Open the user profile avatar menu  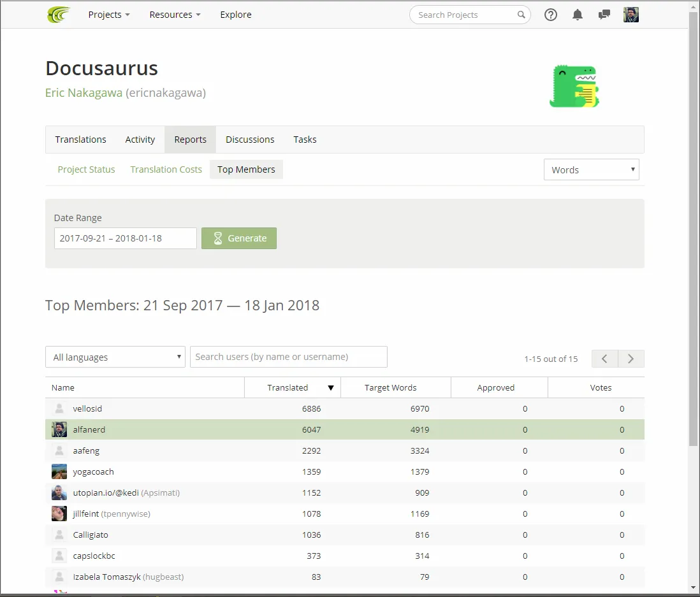point(631,15)
